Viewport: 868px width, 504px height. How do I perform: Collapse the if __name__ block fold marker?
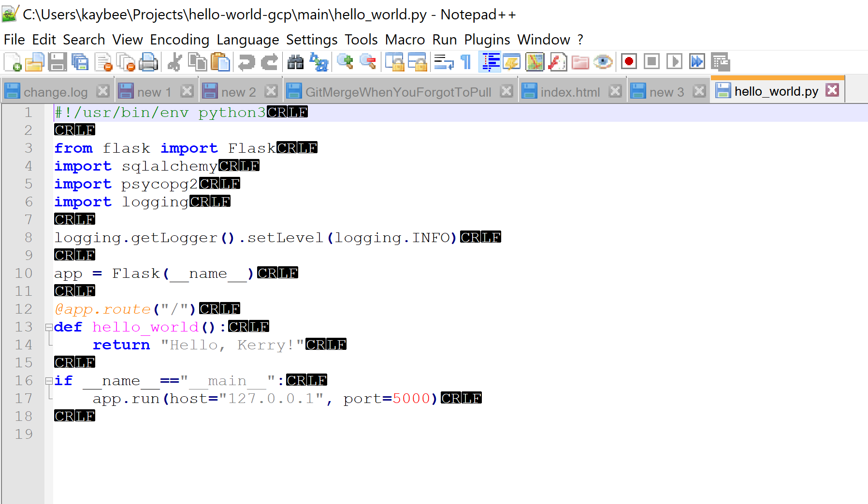(49, 381)
